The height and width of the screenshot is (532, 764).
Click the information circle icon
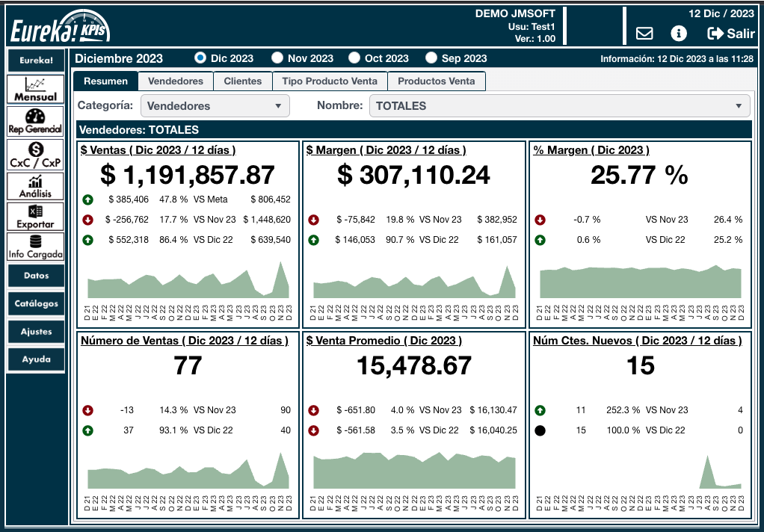tap(679, 34)
